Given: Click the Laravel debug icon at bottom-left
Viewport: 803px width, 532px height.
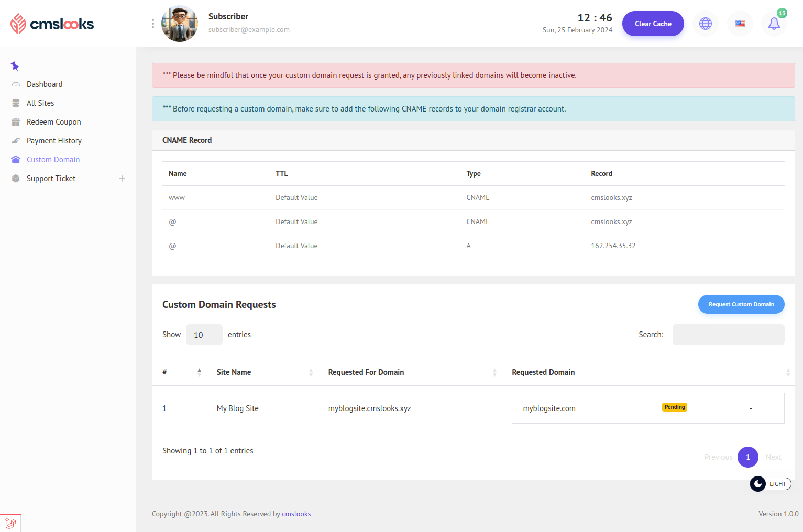Looking at the screenshot, I should [x=10, y=523].
